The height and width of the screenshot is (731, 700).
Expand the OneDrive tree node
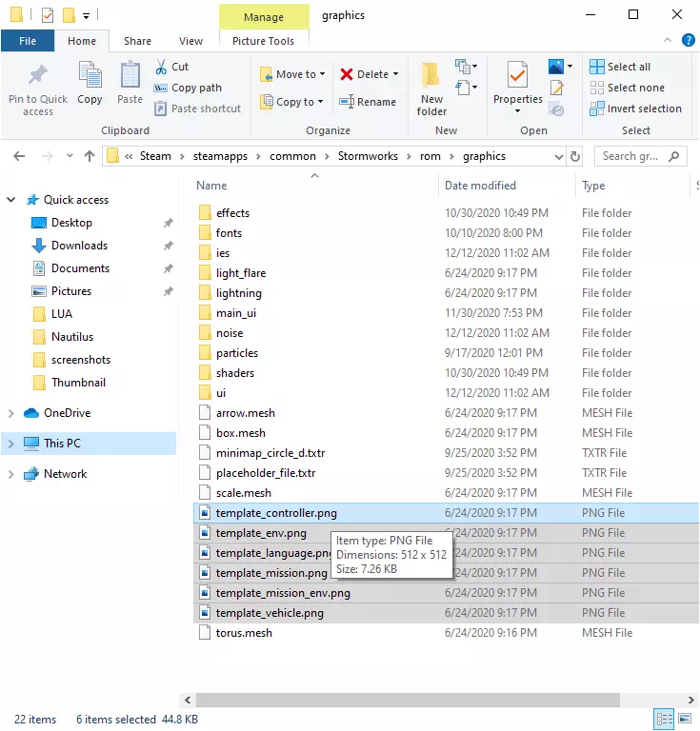tap(11, 413)
